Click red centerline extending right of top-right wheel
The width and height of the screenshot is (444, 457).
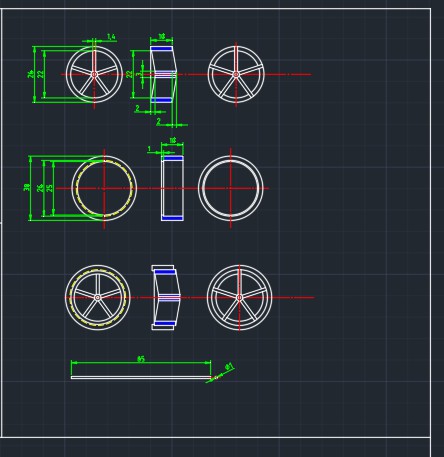[288, 74]
